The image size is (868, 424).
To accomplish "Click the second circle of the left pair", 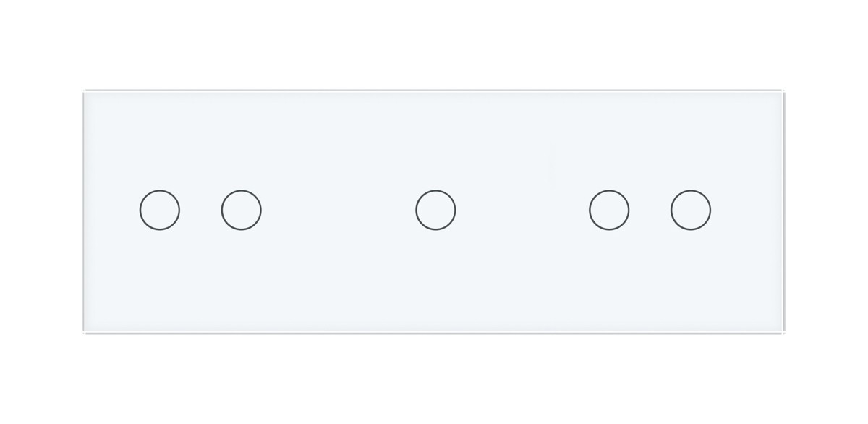I will click(x=242, y=211).
